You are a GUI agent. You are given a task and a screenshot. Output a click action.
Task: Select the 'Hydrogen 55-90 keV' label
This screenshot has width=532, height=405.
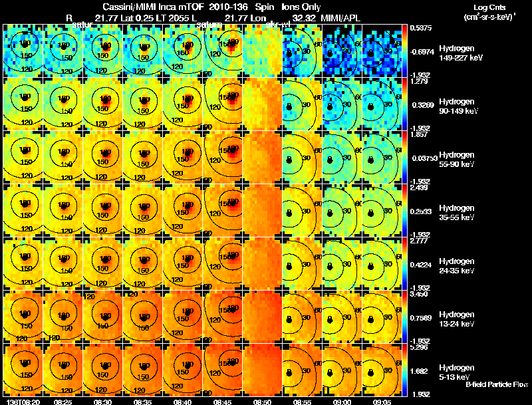pyautogui.click(x=457, y=160)
